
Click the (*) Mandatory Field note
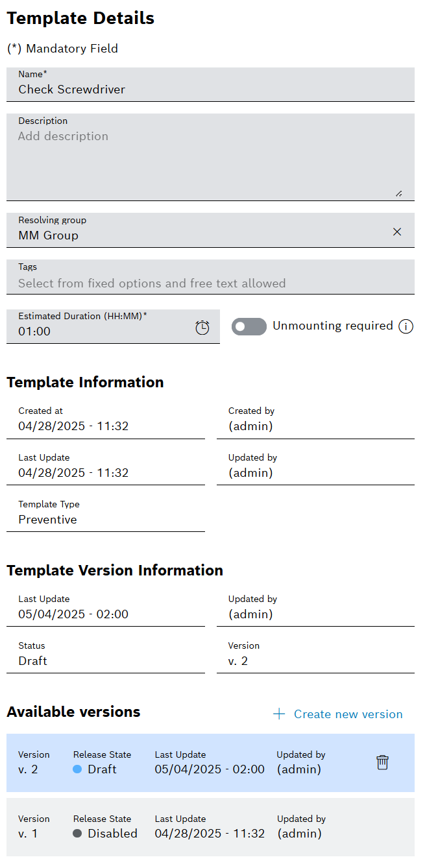(62, 49)
